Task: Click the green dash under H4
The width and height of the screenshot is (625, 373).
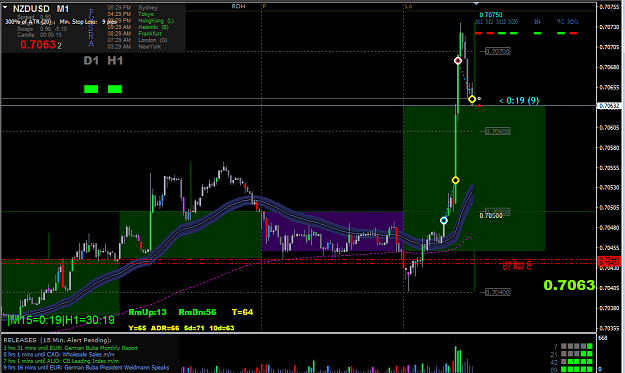Action: click(x=537, y=33)
